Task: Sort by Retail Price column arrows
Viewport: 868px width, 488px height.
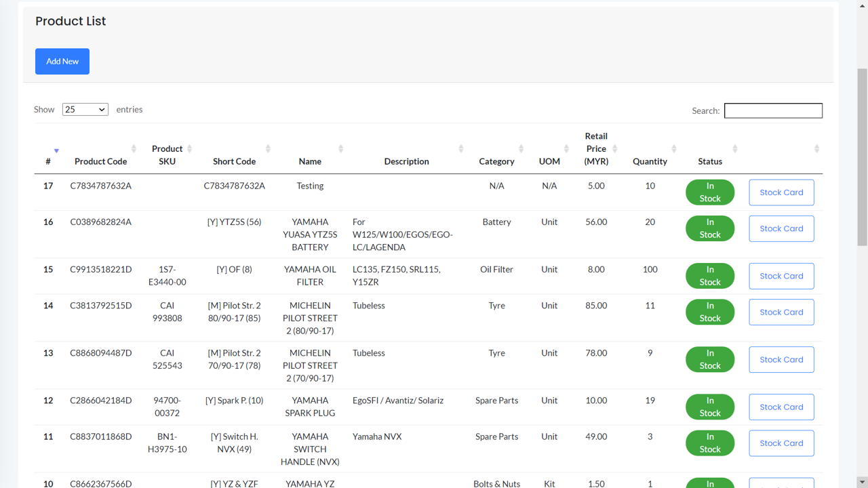Action: point(614,148)
